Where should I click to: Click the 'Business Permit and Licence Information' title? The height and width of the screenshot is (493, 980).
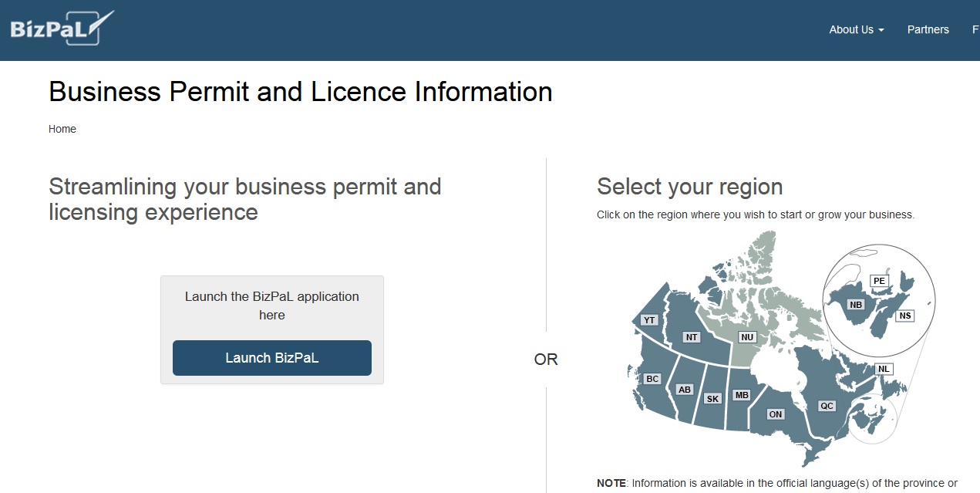[x=301, y=92]
